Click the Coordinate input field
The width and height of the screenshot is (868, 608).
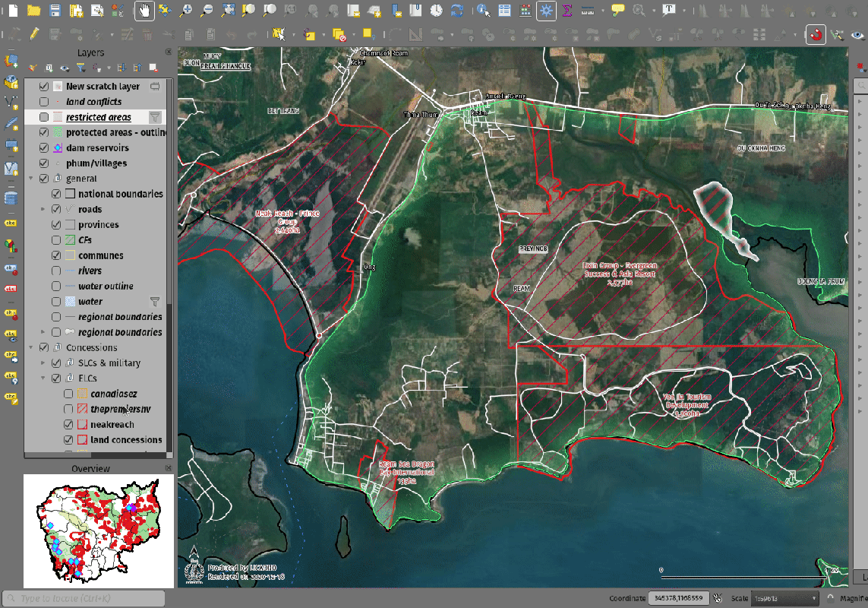point(678,599)
